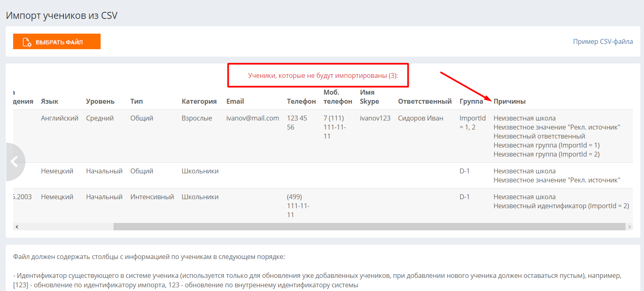Click the 'Моб. телефон' column header
The height and width of the screenshot is (291, 644).
click(x=338, y=97)
